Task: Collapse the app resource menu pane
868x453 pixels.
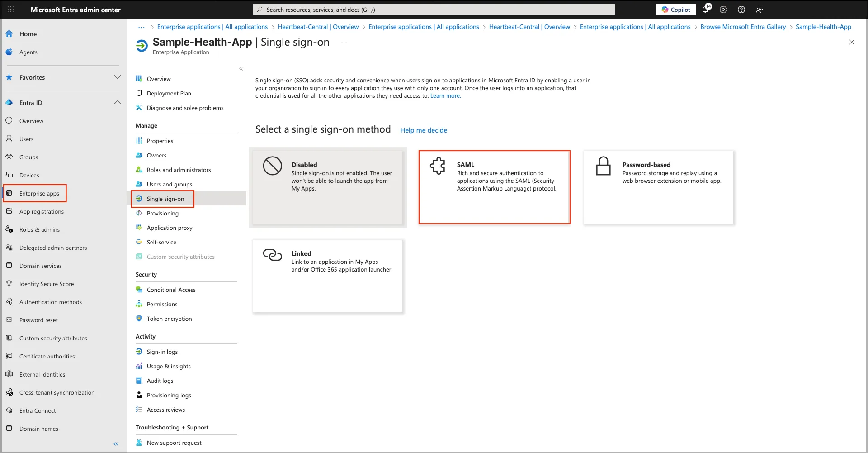Action: 241,69
